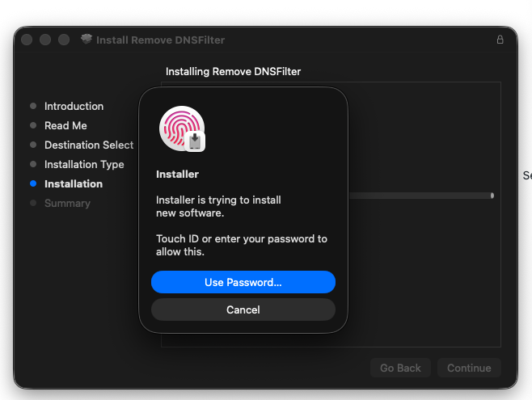Choose the Installation Type step

pos(84,165)
